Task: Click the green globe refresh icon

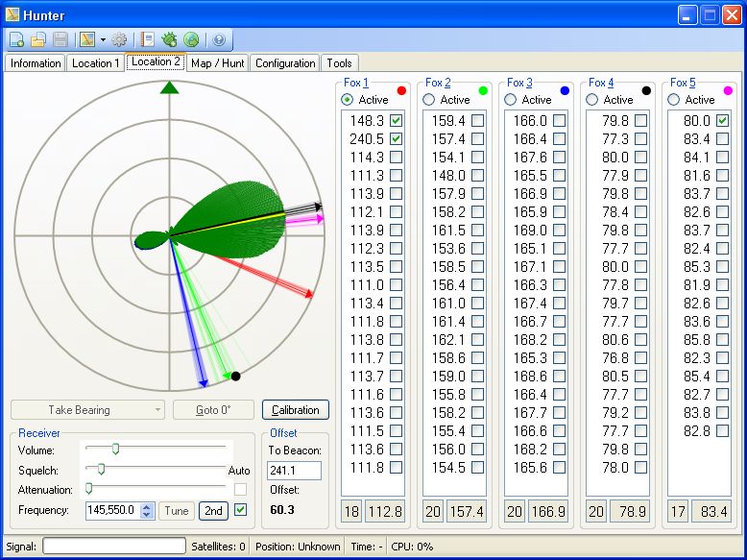Action: 191,40
